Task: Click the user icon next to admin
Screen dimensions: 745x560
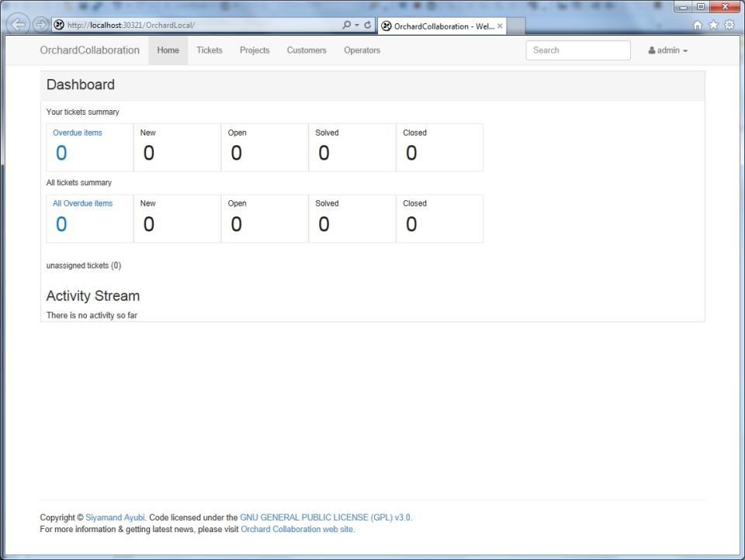Action: (652, 50)
